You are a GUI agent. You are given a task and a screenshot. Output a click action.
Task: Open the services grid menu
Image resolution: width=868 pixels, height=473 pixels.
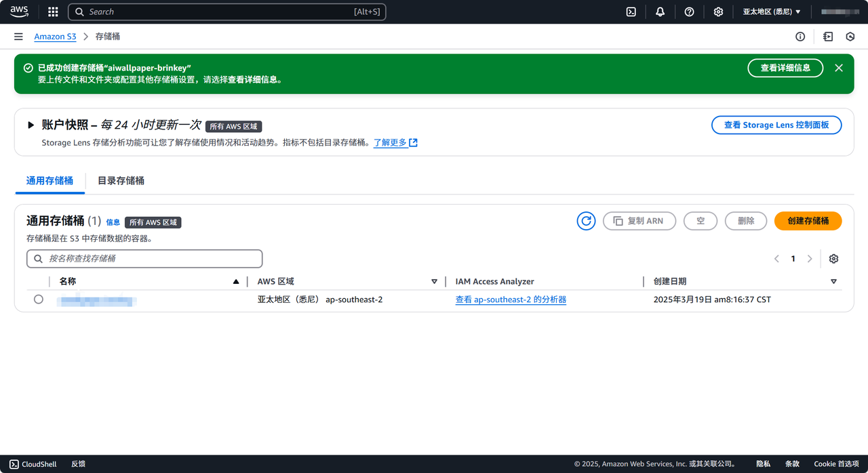(53, 12)
